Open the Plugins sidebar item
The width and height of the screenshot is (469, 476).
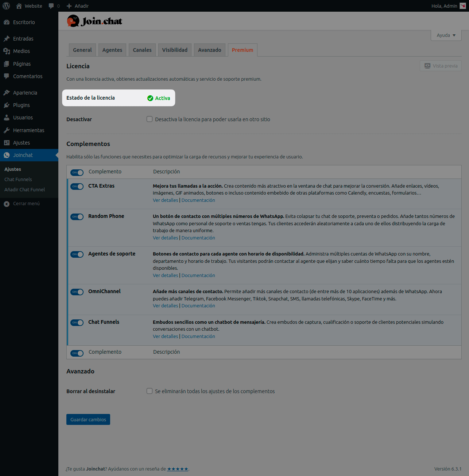tap(21, 105)
